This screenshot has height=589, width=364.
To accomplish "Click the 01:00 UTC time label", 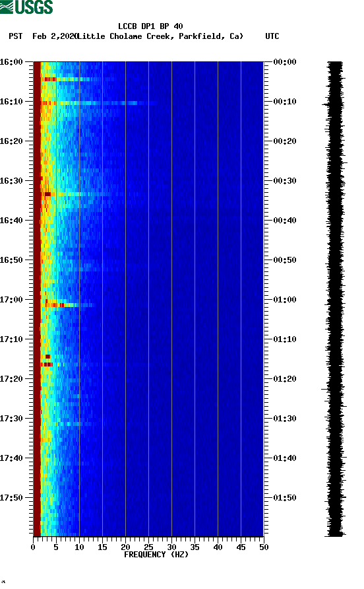I will (285, 300).
